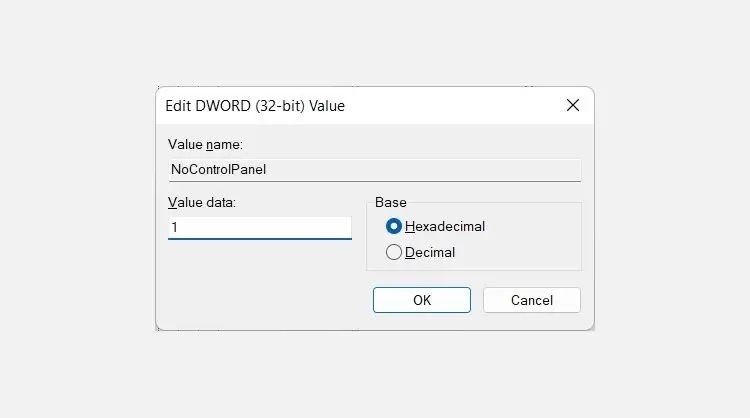The image size is (750, 418).
Task: Discard changes with the Cancel button
Action: pyautogui.click(x=532, y=300)
